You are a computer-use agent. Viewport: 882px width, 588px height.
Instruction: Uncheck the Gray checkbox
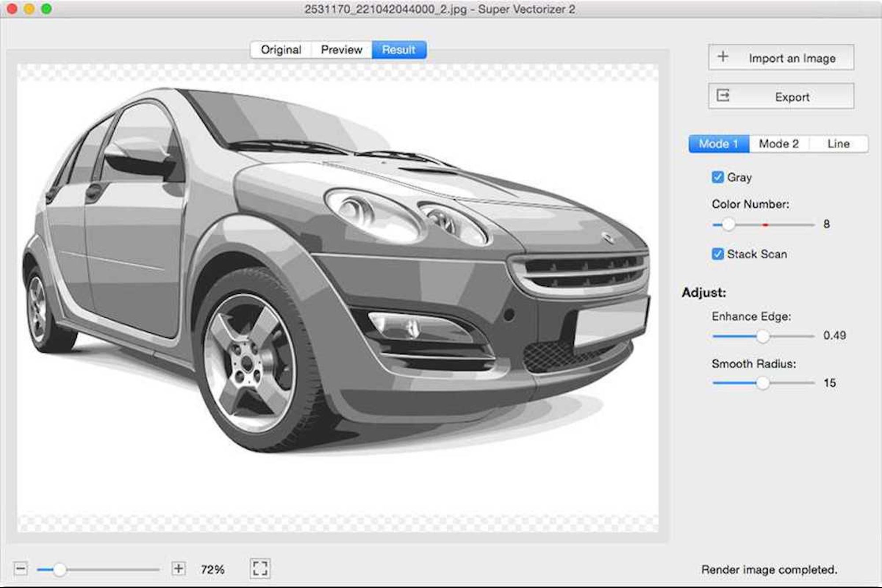pos(717,177)
